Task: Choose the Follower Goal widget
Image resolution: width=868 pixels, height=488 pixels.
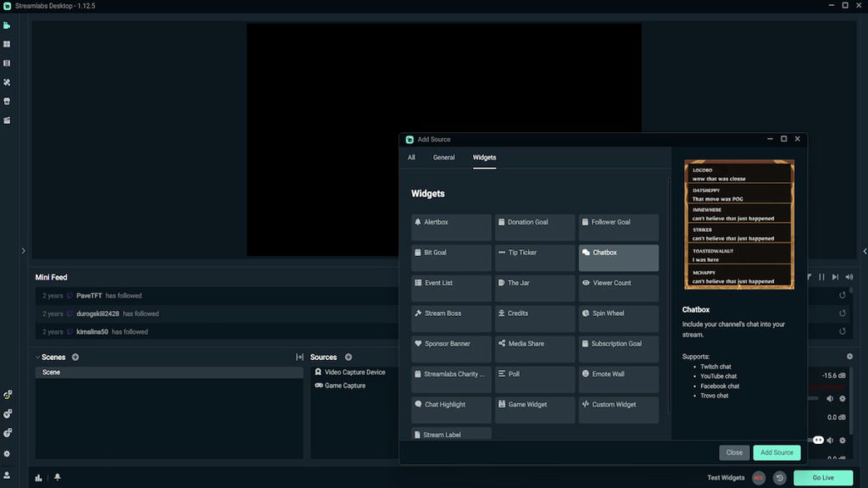Action: coord(618,227)
